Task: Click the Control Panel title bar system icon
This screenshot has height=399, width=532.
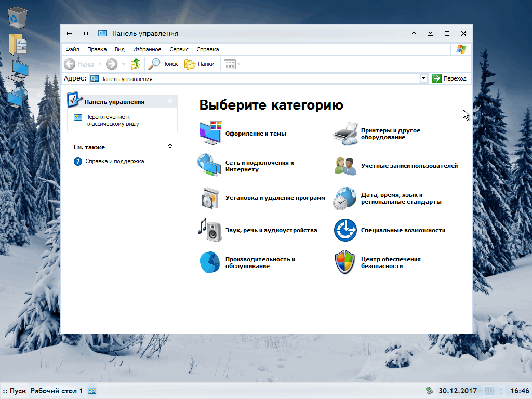Action: coord(102,33)
